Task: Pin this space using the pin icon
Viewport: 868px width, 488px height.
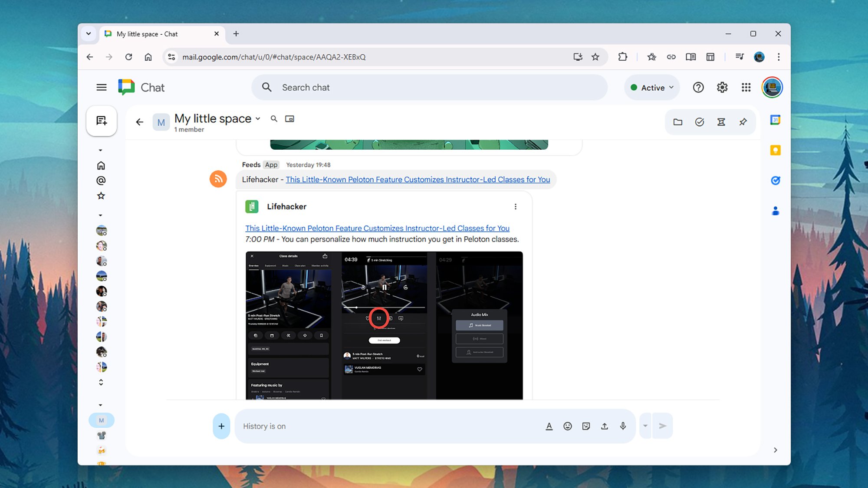Action: pos(743,122)
